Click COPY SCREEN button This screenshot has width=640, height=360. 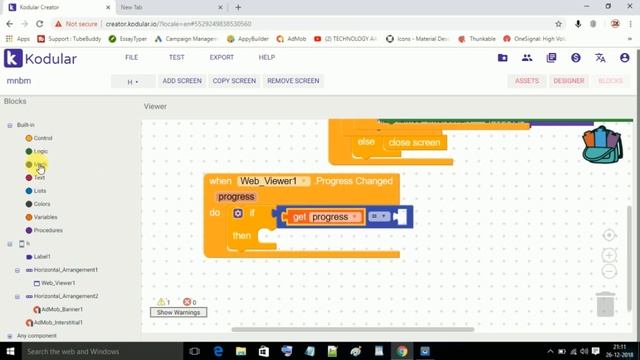[x=234, y=81]
